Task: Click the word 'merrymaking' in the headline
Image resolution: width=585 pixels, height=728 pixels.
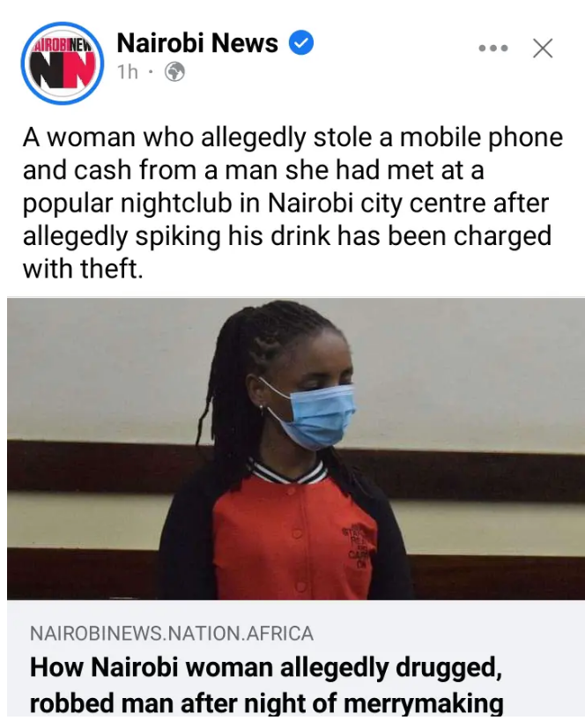Action: pos(424,704)
